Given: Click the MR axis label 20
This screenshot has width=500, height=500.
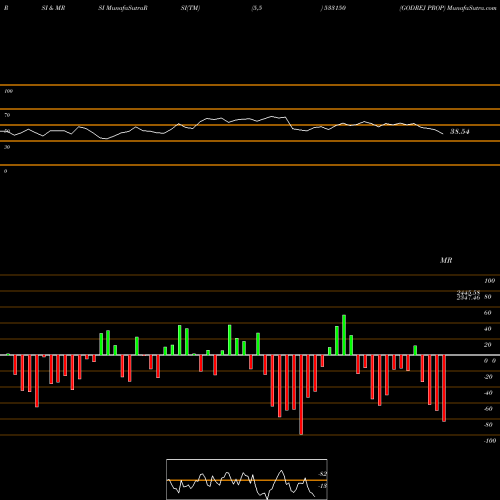Looking at the screenshot, I should [487, 345].
